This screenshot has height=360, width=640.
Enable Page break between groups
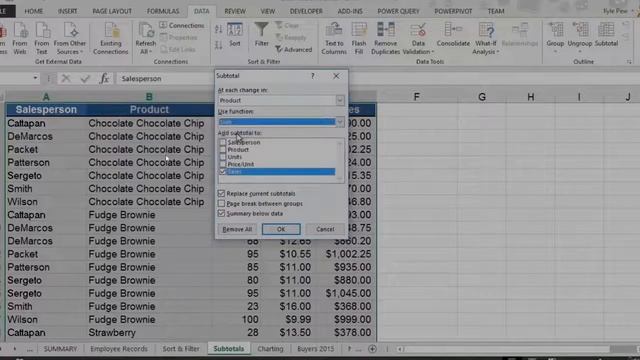point(221,203)
